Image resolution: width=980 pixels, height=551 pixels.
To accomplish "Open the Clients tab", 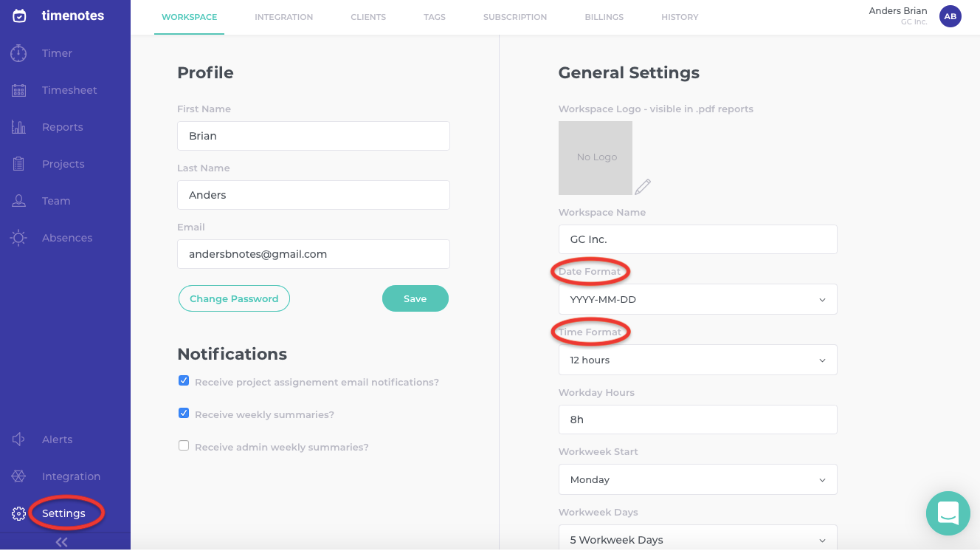I will point(368,17).
